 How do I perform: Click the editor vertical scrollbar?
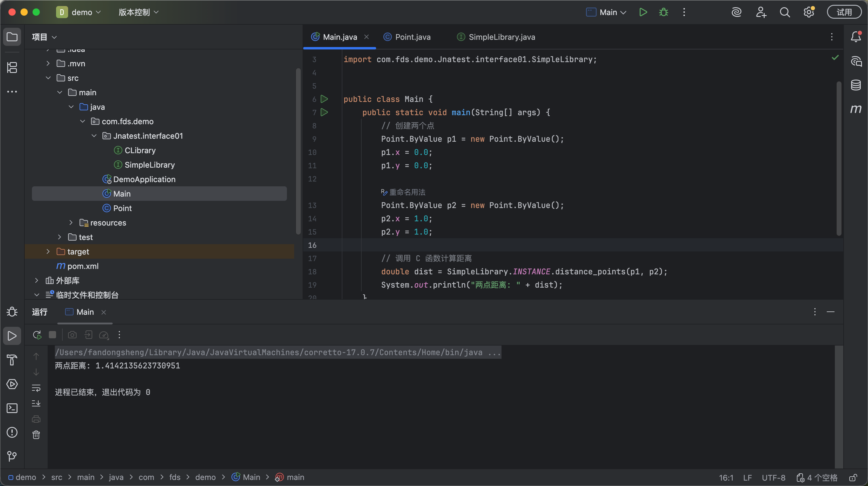pos(839,158)
